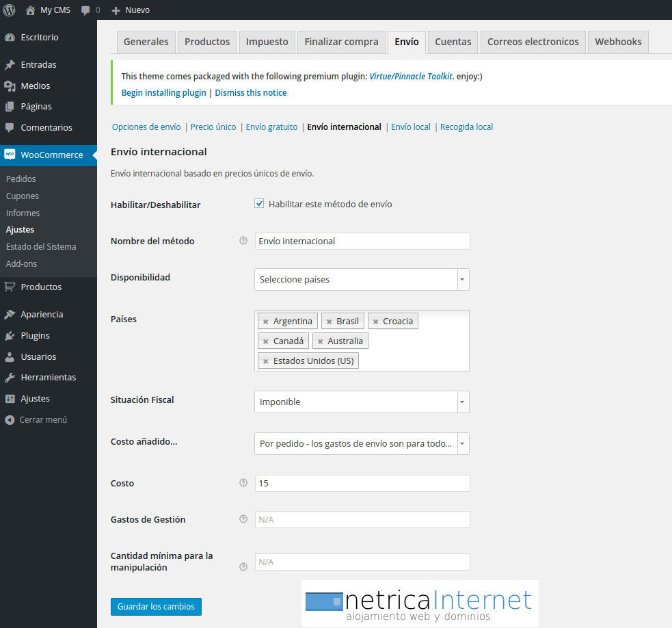Viewport: 672px width, 628px height.
Task: Switch to the Impuesto tab
Action: pyautogui.click(x=267, y=42)
